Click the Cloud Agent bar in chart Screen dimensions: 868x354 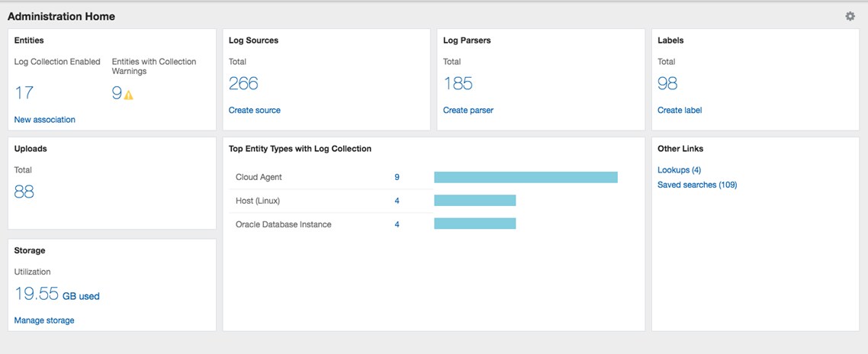click(526, 177)
